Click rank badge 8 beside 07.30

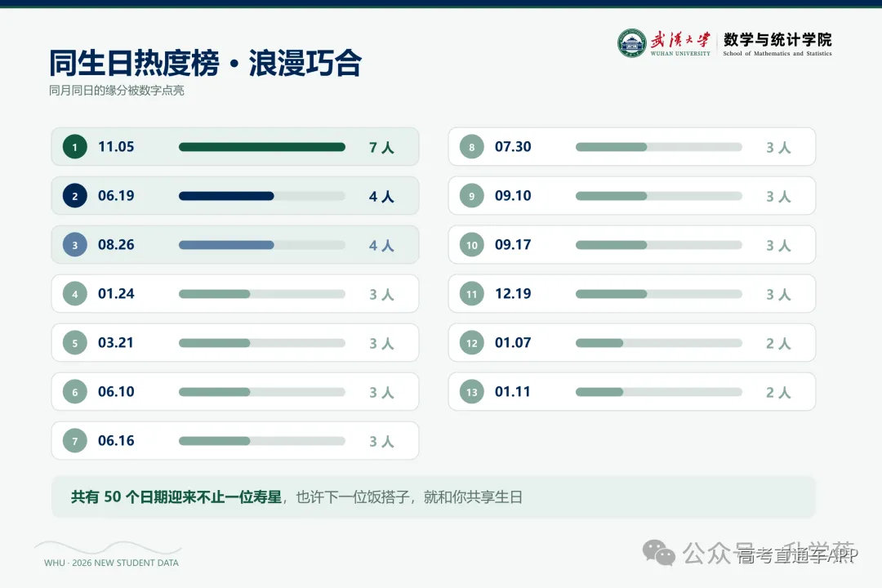point(471,147)
